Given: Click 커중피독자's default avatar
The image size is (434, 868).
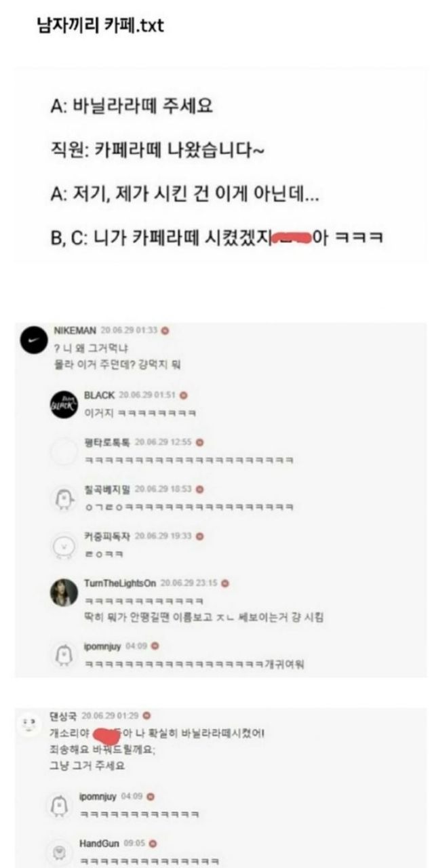Looking at the screenshot, I should pos(63,545).
